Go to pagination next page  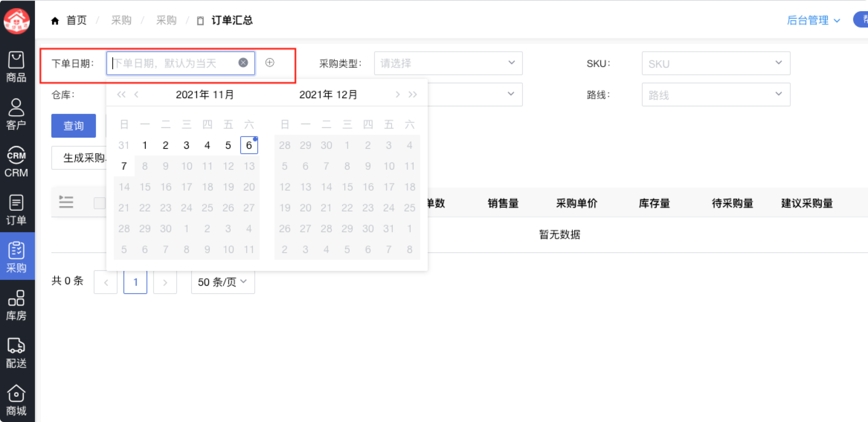[x=165, y=282]
